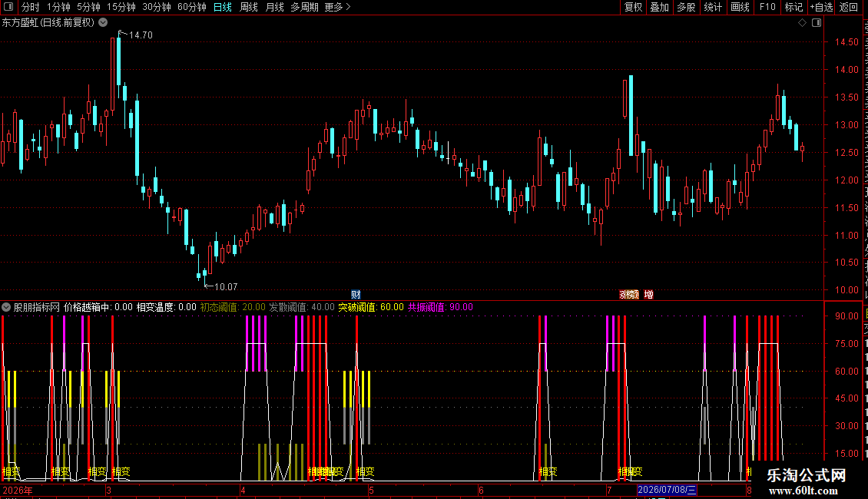Click 14.70 high price label
The width and height of the screenshot is (868, 499).
(x=141, y=35)
